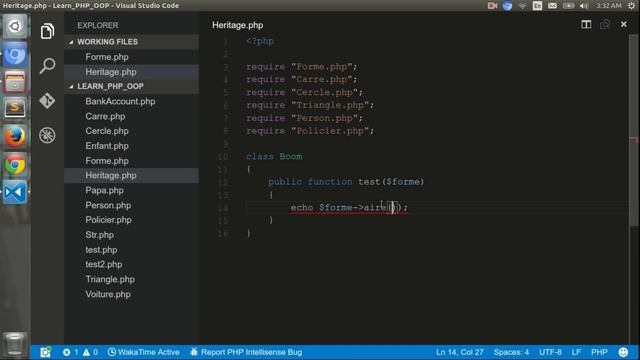Image resolution: width=640 pixels, height=360 pixels.
Task: Open the keyboard layout indicator in top panel
Action: click(x=538, y=6)
